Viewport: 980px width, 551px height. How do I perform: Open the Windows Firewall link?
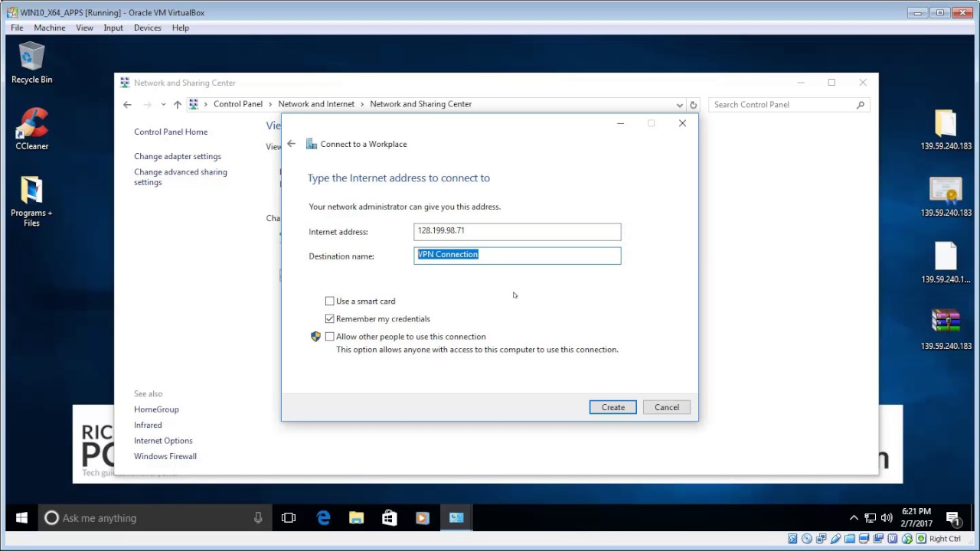tap(165, 456)
